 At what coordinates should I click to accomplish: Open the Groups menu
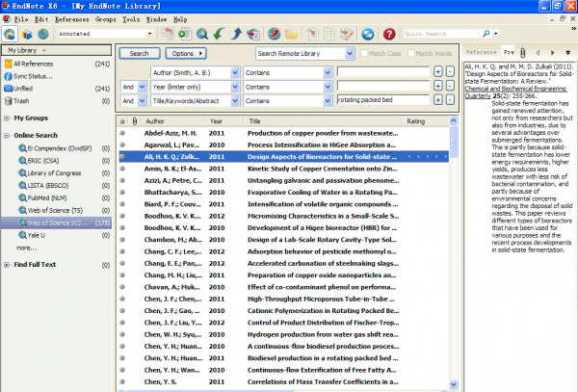point(105,19)
